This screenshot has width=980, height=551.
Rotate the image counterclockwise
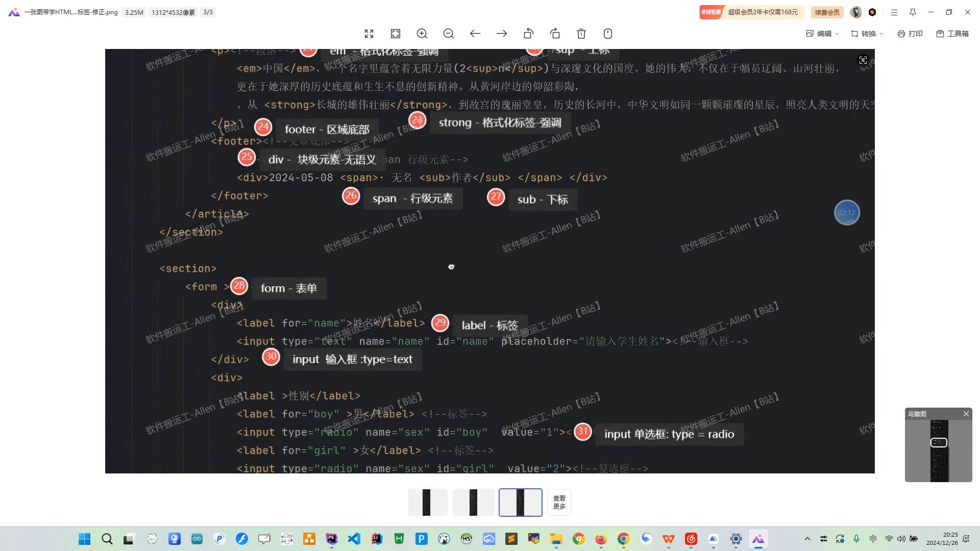tap(528, 34)
